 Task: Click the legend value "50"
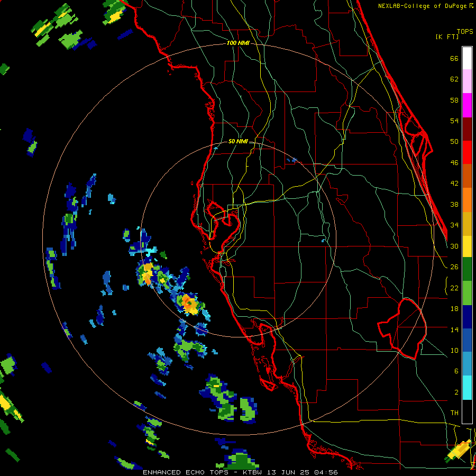tap(454, 142)
